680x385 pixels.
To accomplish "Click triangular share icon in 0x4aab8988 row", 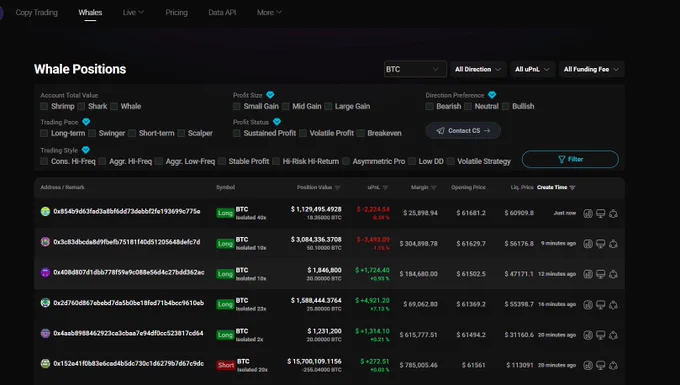I will point(613,335).
